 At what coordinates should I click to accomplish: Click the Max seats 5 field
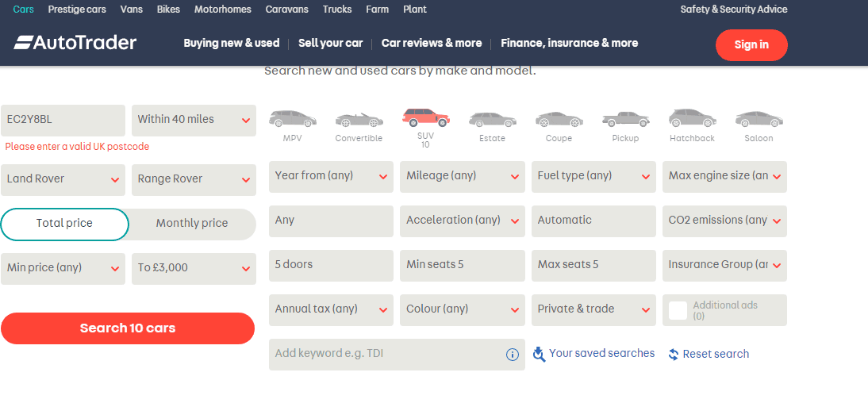coord(593,265)
